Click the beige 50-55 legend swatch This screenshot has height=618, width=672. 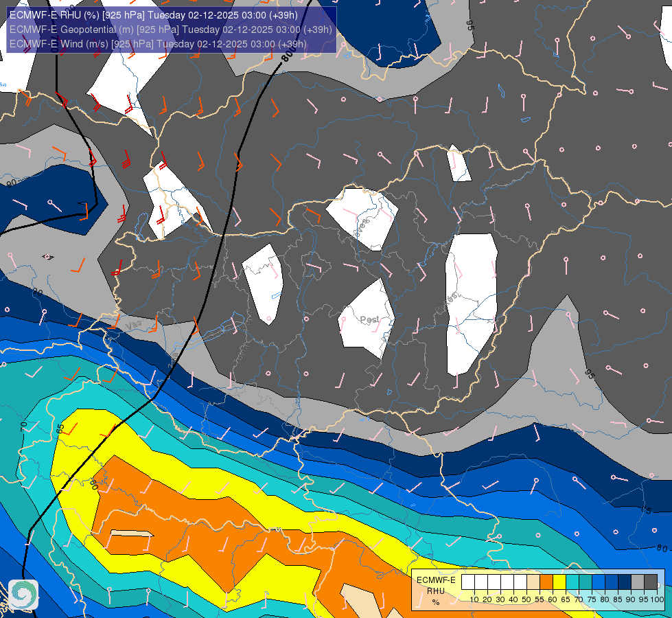533,582
